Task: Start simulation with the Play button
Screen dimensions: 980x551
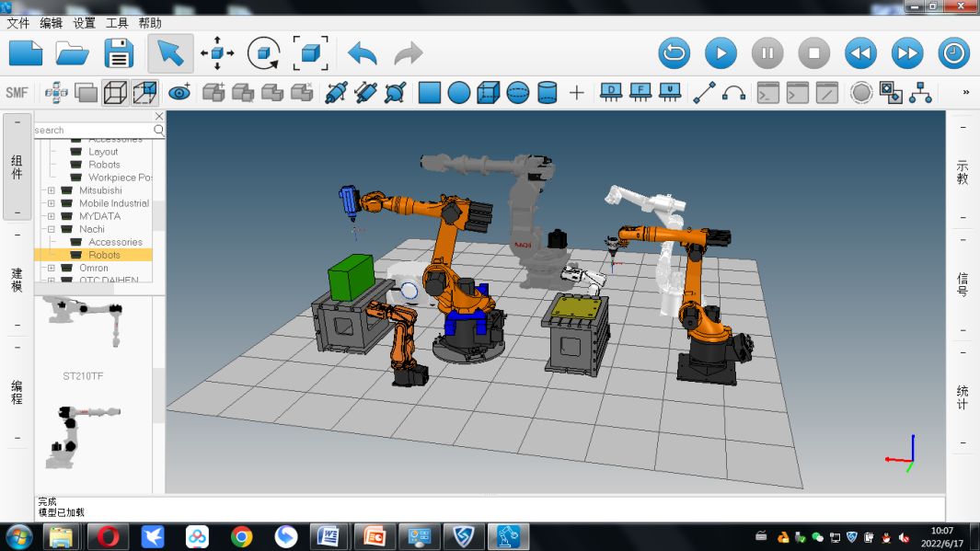Action: [721, 53]
